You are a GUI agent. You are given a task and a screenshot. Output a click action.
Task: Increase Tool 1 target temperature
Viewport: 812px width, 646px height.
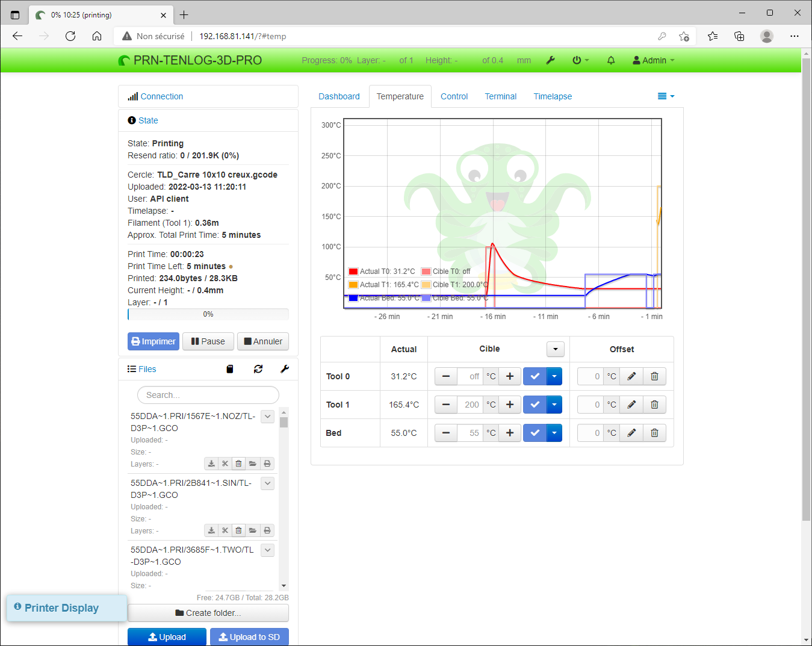[510, 405]
